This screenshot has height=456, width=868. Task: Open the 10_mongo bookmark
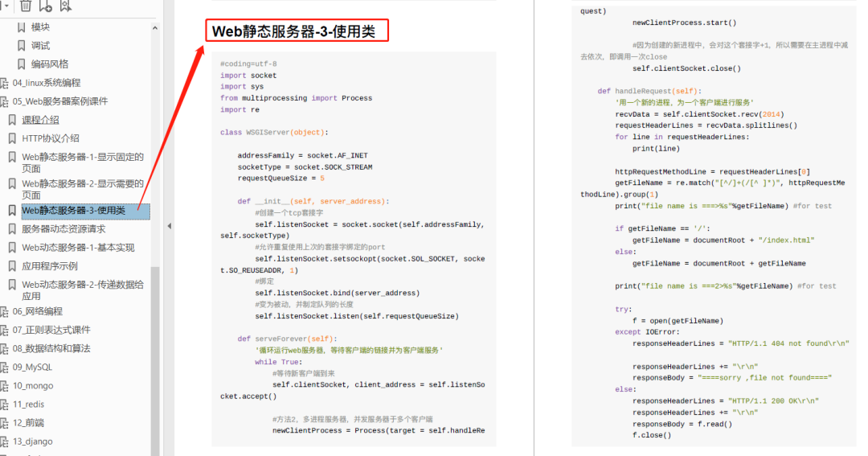click(x=33, y=386)
